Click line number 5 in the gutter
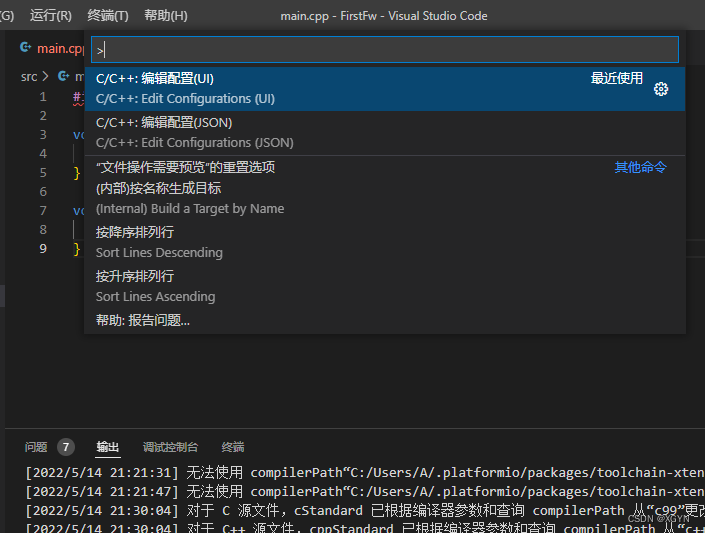This screenshot has height=533, width=705. pyautogui.click(x=43, y=173)
